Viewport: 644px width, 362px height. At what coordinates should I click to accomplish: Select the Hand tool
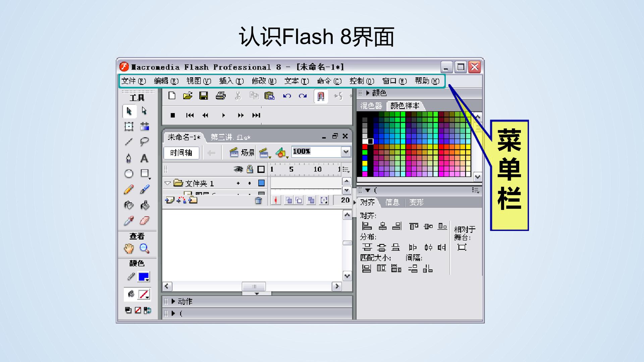(129, 248)
